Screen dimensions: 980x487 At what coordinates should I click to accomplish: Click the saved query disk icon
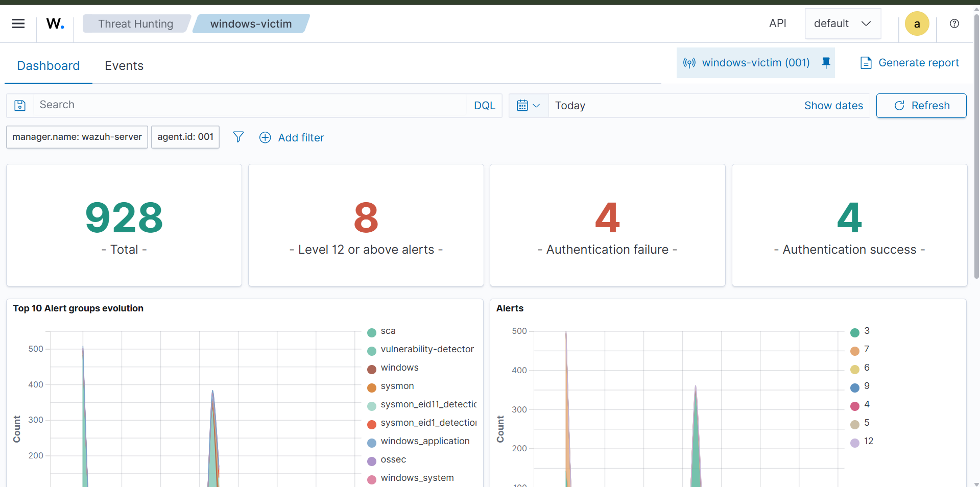tap(20, 106)
